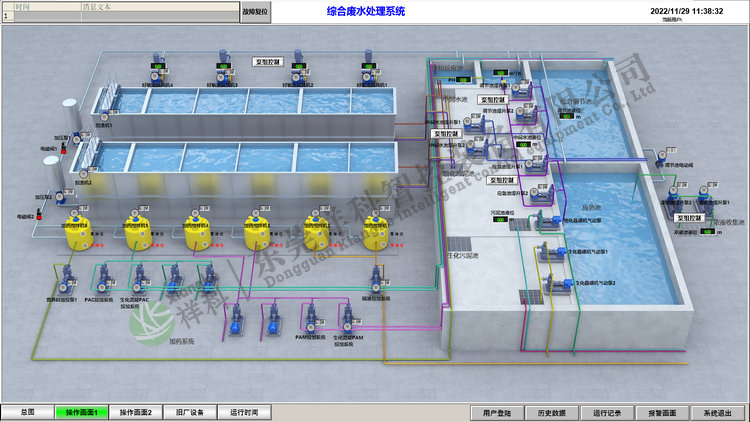This screenshot has height=422, width=750.
Task: Click the red solenoid valve 1
Action: point(63,149)
